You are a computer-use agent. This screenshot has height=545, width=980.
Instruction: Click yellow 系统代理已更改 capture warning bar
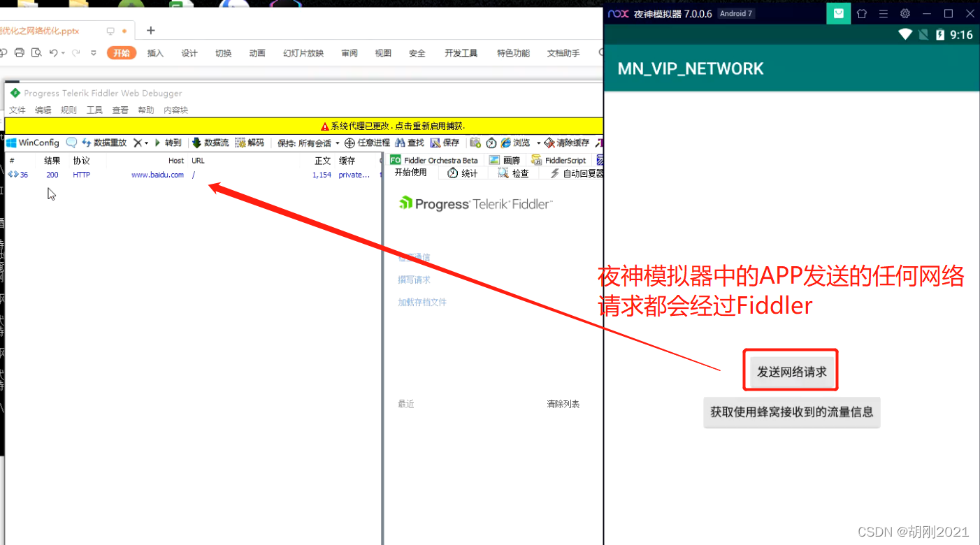303,126
